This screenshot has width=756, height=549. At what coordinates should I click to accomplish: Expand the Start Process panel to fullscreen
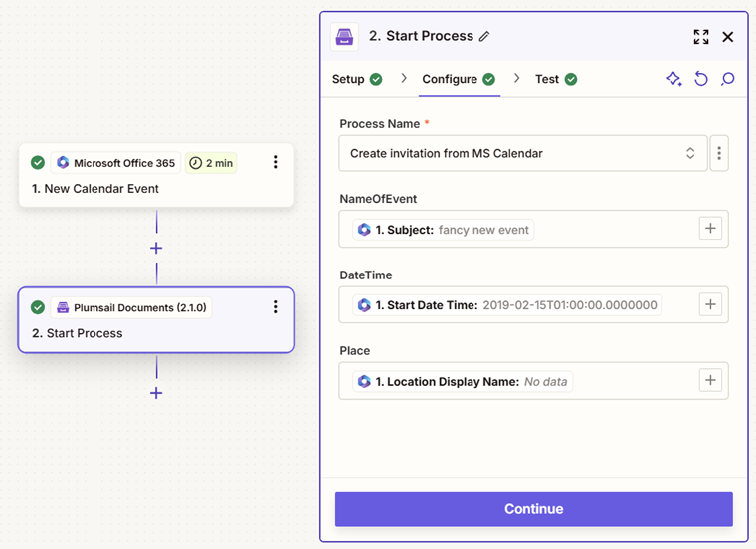pos(701,37)
